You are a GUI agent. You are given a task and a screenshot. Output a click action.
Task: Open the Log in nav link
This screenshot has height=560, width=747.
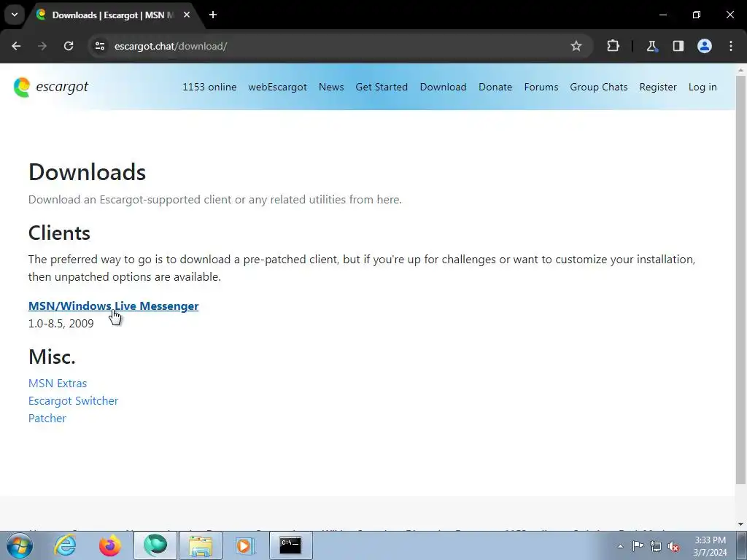(x=703, y=87)
